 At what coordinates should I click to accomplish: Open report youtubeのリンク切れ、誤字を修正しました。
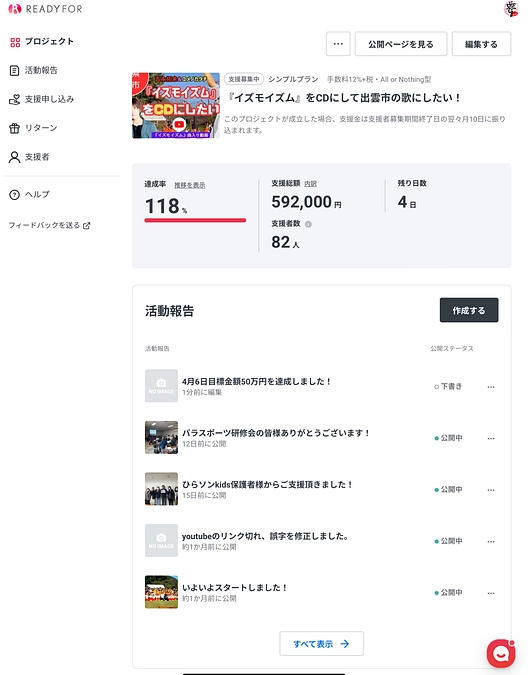pos(266,536)
